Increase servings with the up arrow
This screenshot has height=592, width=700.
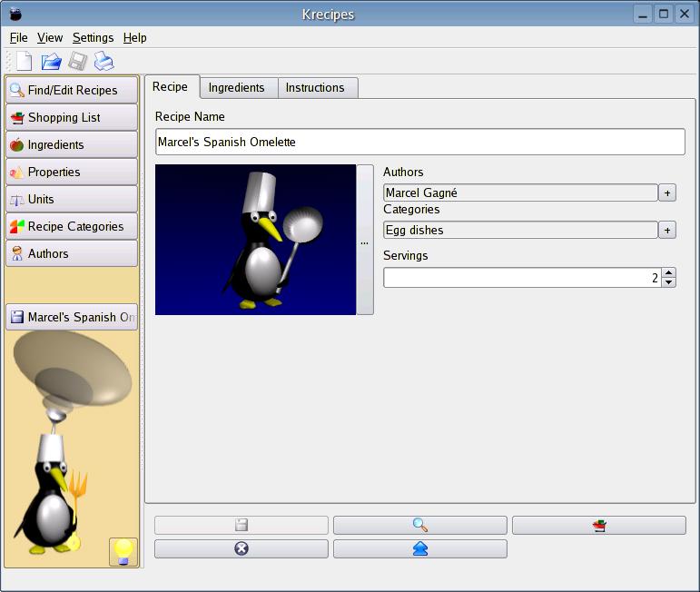[x=669, y=272]
